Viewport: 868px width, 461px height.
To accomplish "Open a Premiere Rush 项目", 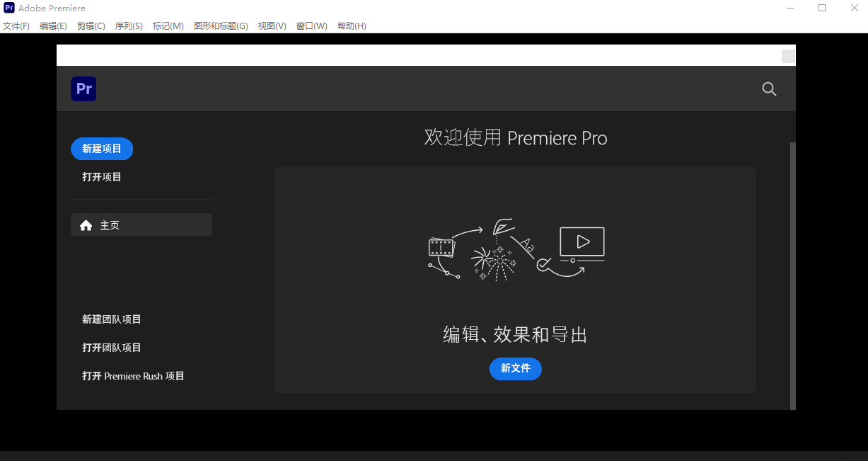I will (133, 376).
